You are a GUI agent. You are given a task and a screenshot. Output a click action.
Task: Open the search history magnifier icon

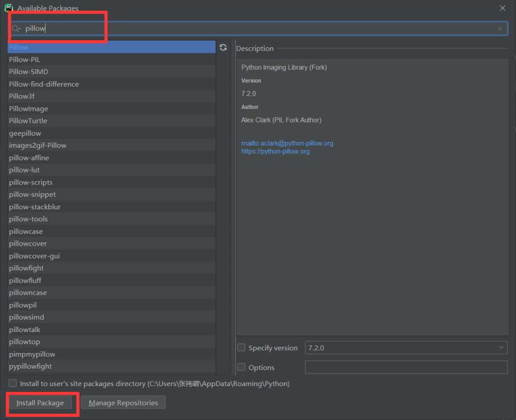[x=16, y=29]
